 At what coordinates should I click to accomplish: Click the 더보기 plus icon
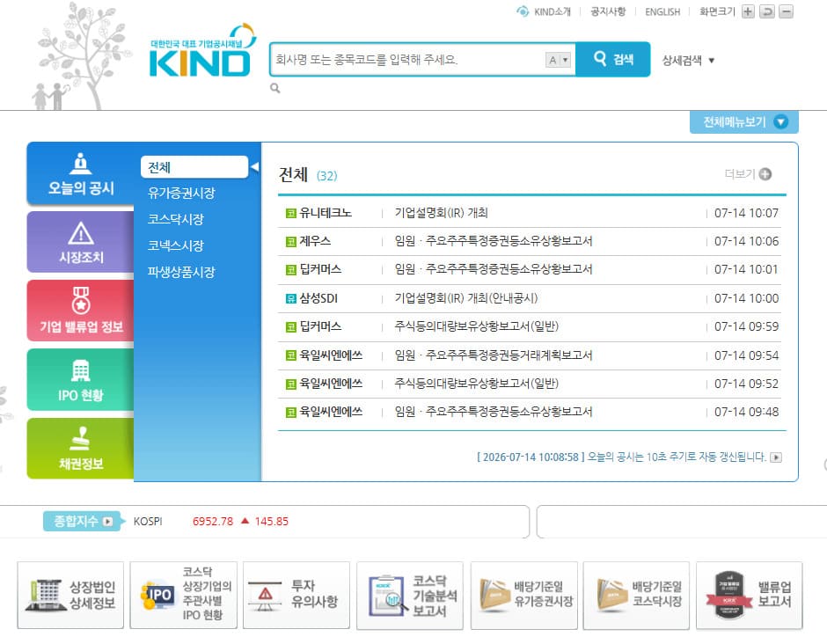point(765,174)
